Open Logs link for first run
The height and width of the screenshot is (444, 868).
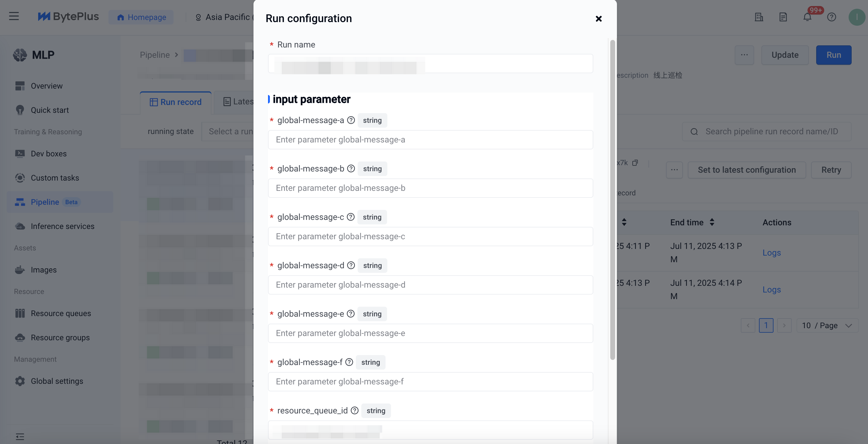771,253
